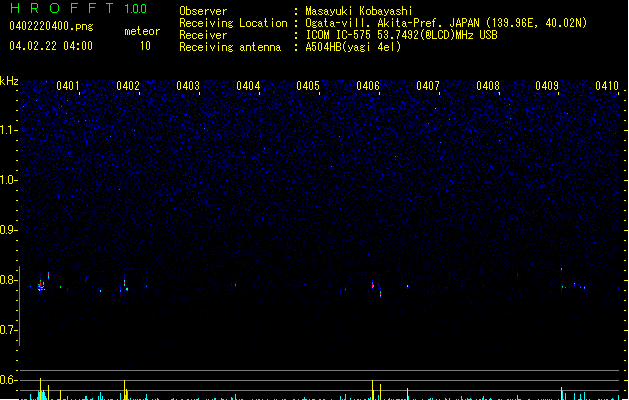
Task: Click the 0.7 kHz frequency label
Action: (9, 330)
